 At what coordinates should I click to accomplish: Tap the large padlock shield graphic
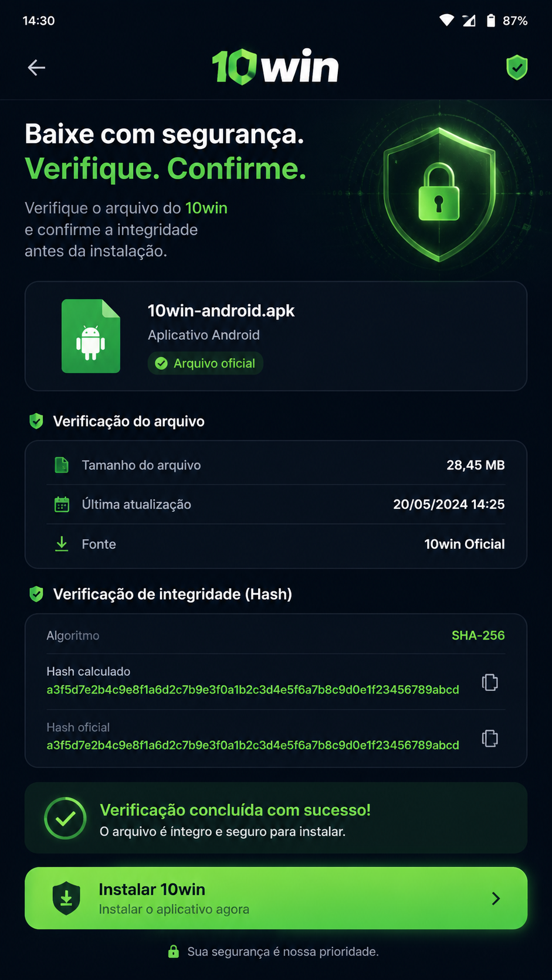(x=439, y=194)
